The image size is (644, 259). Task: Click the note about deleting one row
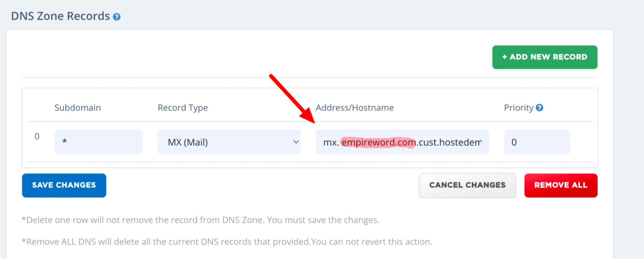click(200, 220)
